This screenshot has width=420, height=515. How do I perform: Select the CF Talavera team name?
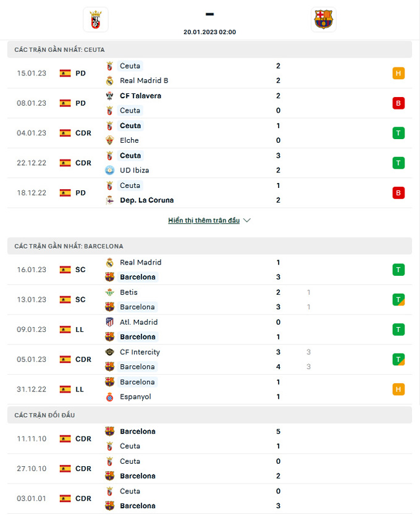(x=140, y=96)
